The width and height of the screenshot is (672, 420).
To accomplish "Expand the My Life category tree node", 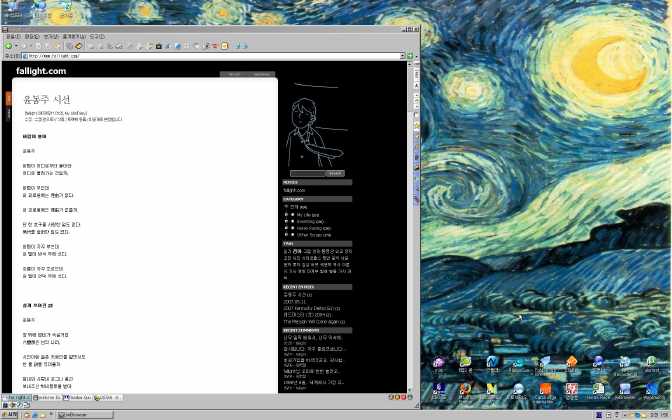I will (x=286, y=215).
